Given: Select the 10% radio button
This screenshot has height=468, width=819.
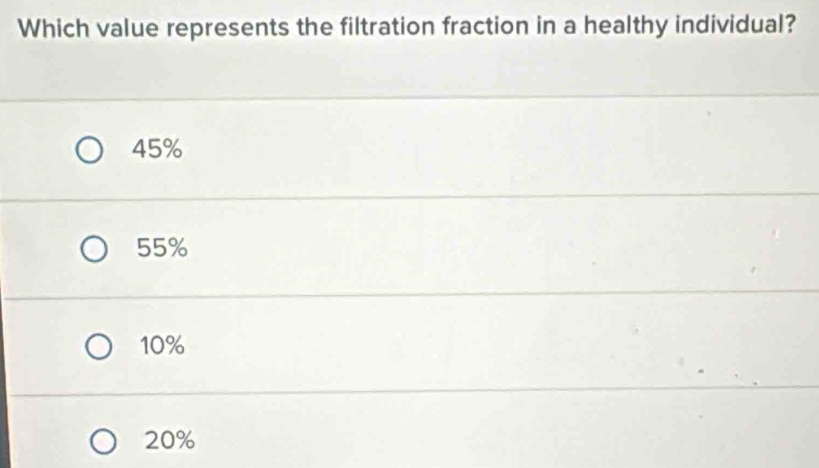Looking at the screenshot, I should (98, 347).
